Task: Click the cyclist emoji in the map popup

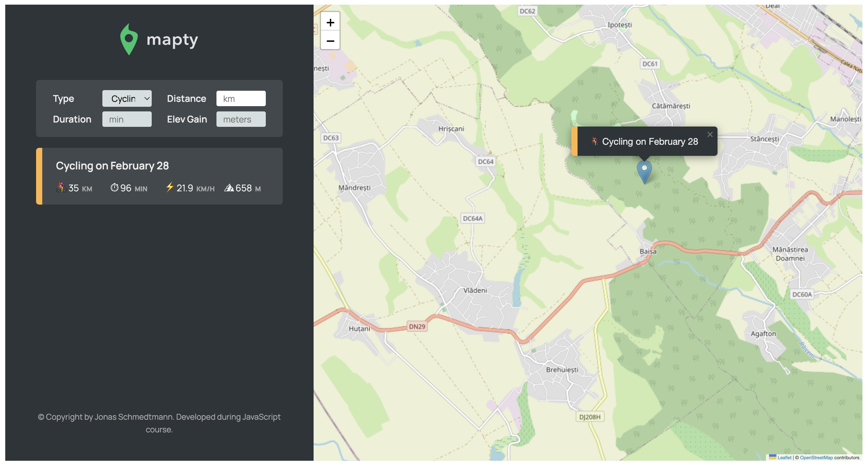Action: (x=595, y=141)
